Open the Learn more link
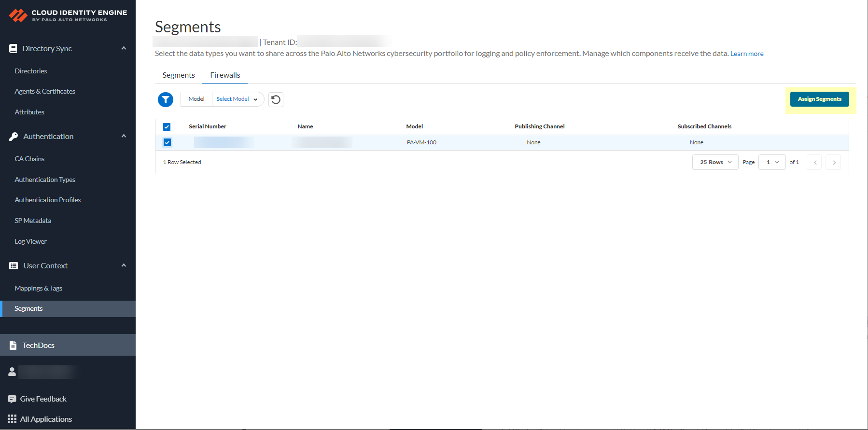This screenshot has height=430, width=868. click(747, 54)
